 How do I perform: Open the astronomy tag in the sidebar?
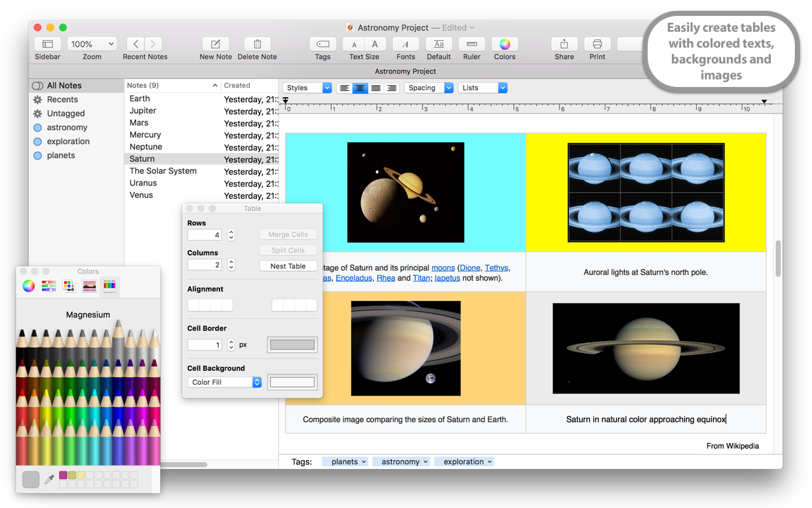[x=66, y=127]
